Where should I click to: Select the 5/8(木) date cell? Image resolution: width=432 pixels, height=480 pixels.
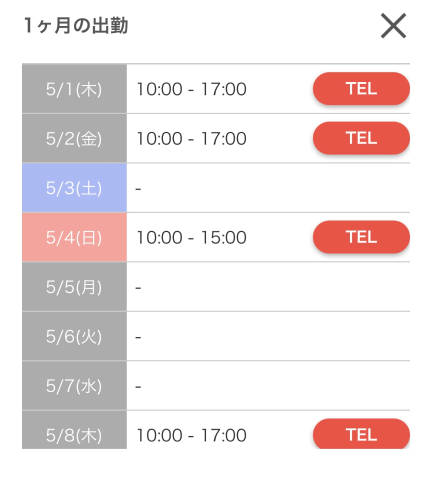(74, 430)
